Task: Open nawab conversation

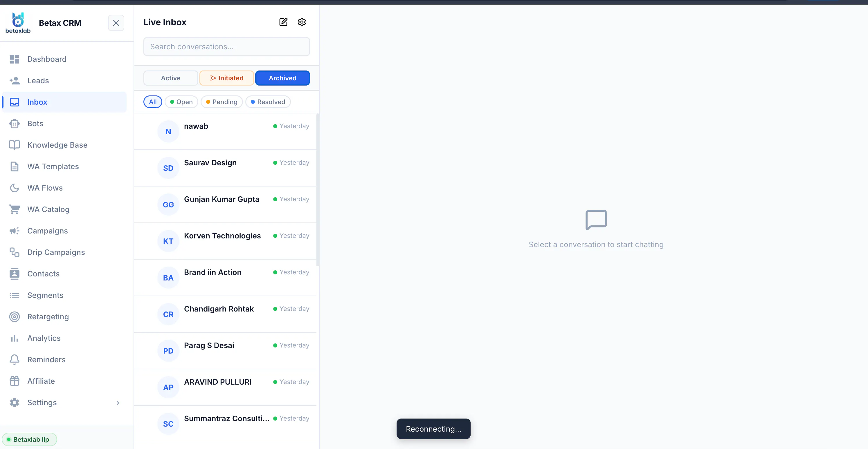Action: point(225,132)
